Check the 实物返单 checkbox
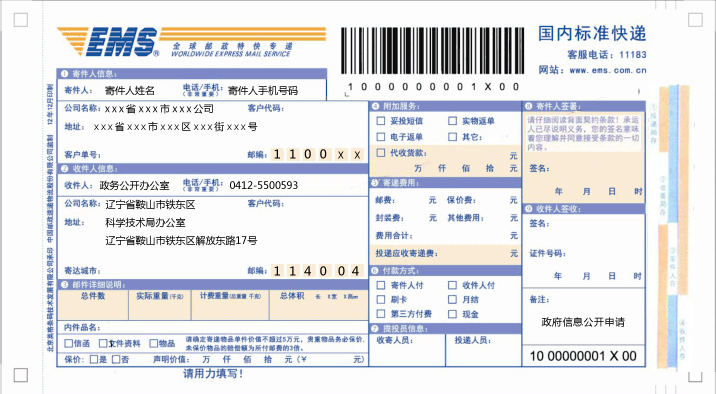The height and width of the screenshot is (394, 716). (453, 121)
